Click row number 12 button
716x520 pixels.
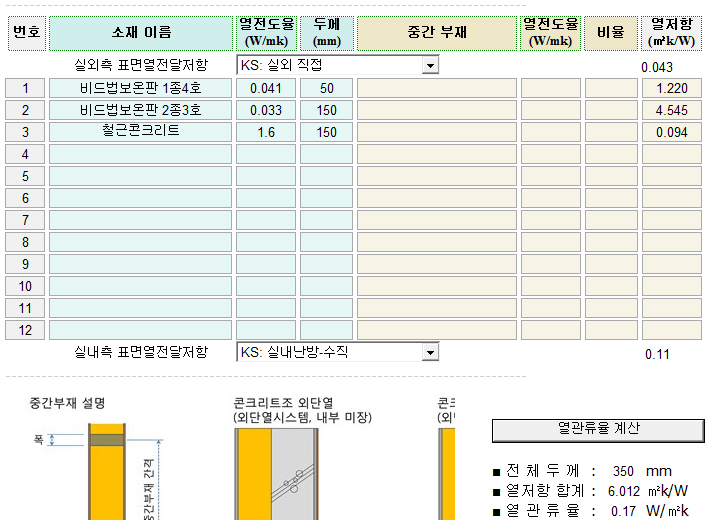coord(25,330)
